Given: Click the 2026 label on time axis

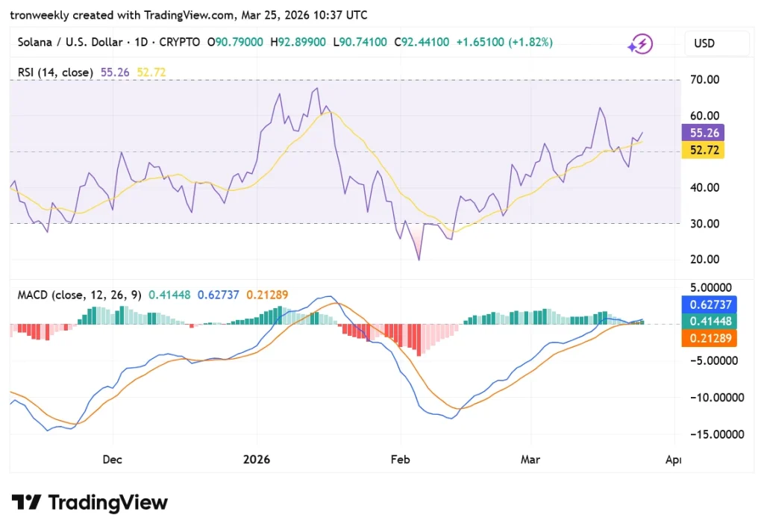Looking at the screenshot, I should click(257, 460).
